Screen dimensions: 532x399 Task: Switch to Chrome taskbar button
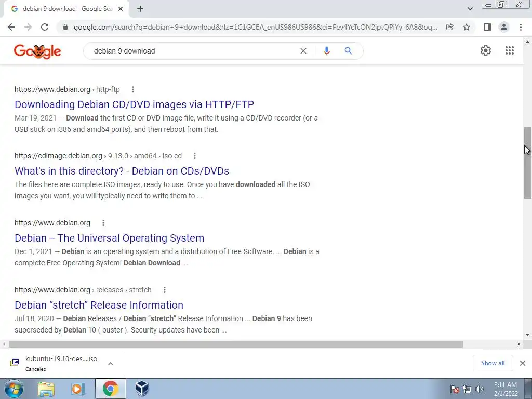[110, 389]
